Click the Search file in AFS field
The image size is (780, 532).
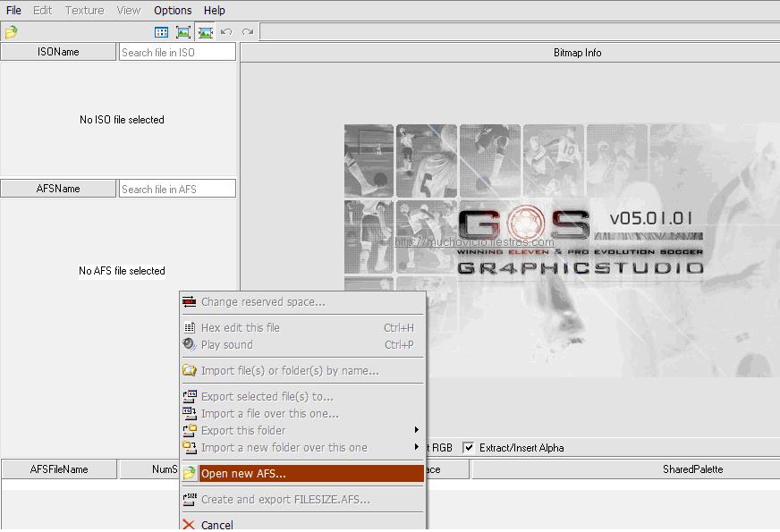tap(177, 190)
